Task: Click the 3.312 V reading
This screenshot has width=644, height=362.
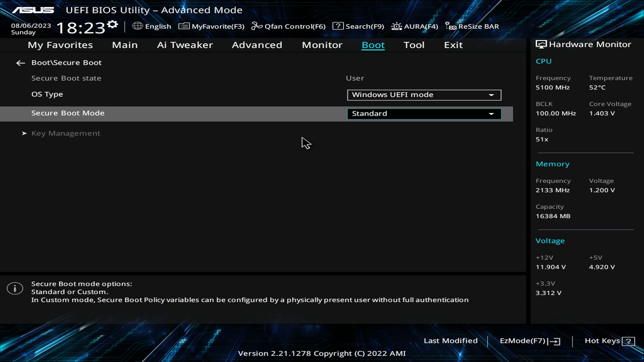Action: (548, 293)
